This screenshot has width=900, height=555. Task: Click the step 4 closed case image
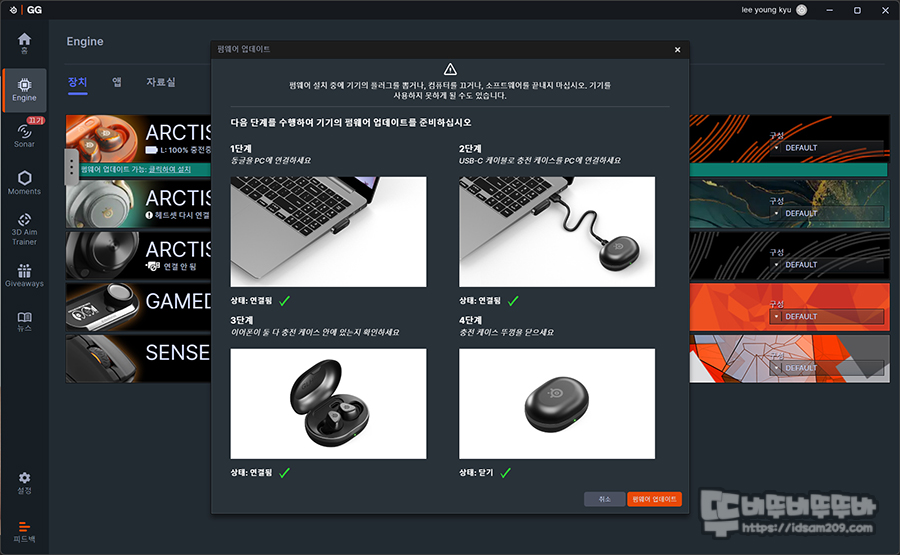tap(557, 403)
